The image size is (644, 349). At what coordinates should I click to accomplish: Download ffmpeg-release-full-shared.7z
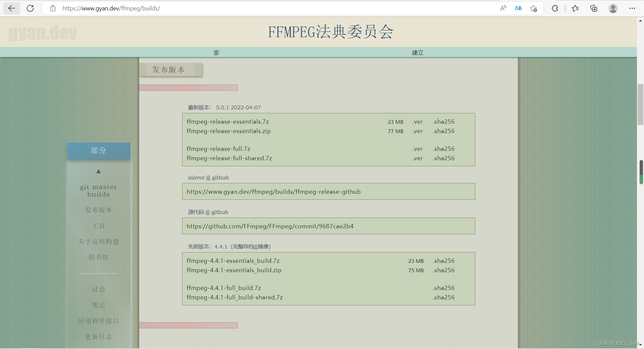coord(229,158)
